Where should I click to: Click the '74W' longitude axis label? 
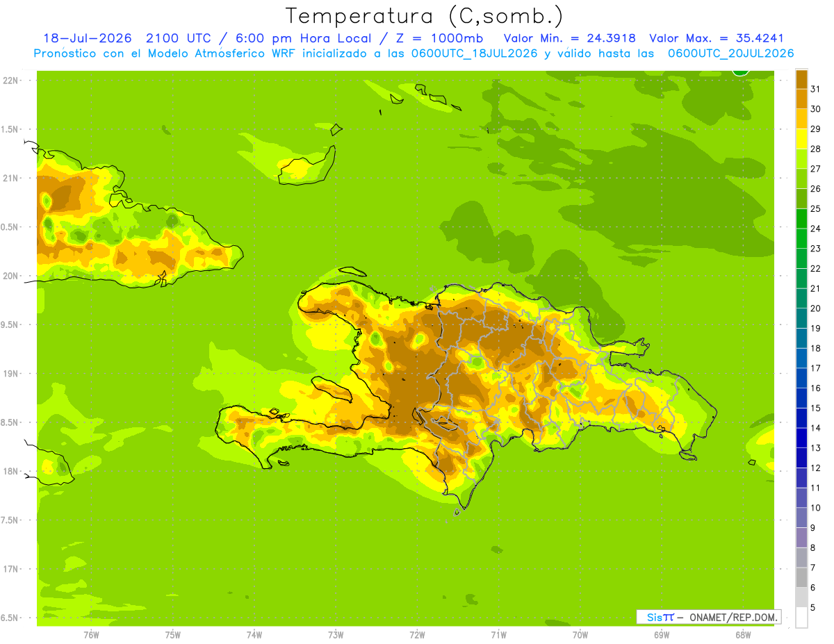(254, 635)
